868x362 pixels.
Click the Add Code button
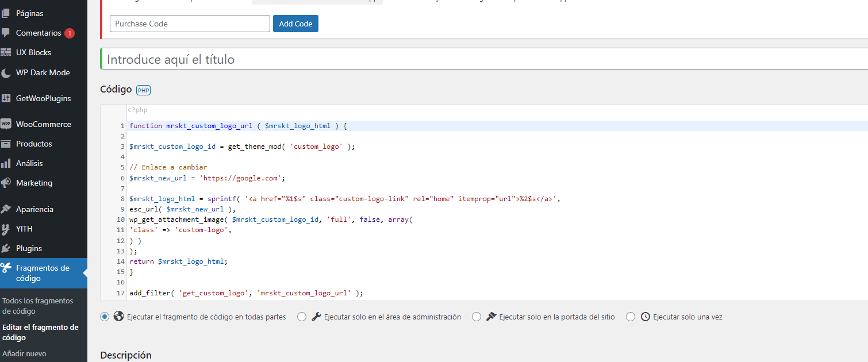[295, 24]
